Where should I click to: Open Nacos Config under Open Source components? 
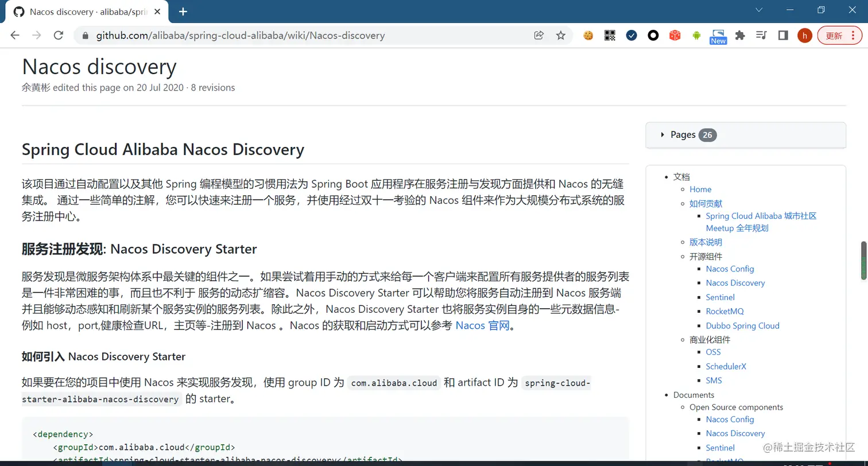[x=730, y=420]
